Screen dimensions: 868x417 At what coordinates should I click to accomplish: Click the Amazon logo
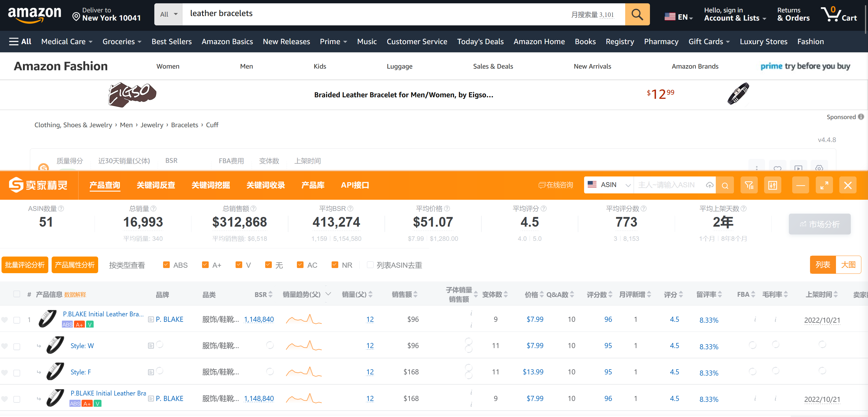click(x=34, y=15)
